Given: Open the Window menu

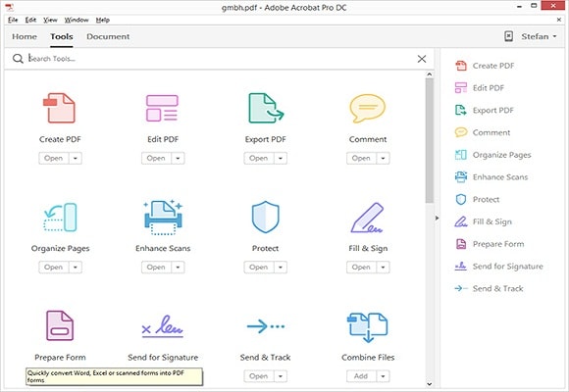Looking at the screenshot, I should (x=77, y=20).
